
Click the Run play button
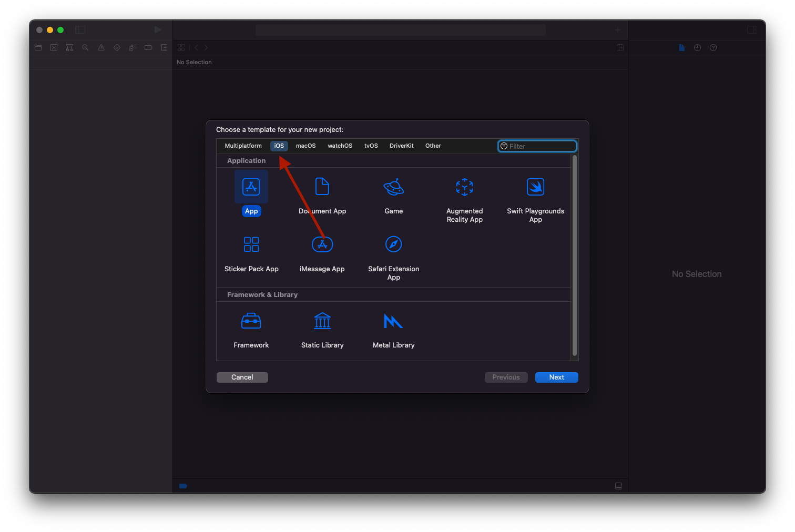[158, 30]
